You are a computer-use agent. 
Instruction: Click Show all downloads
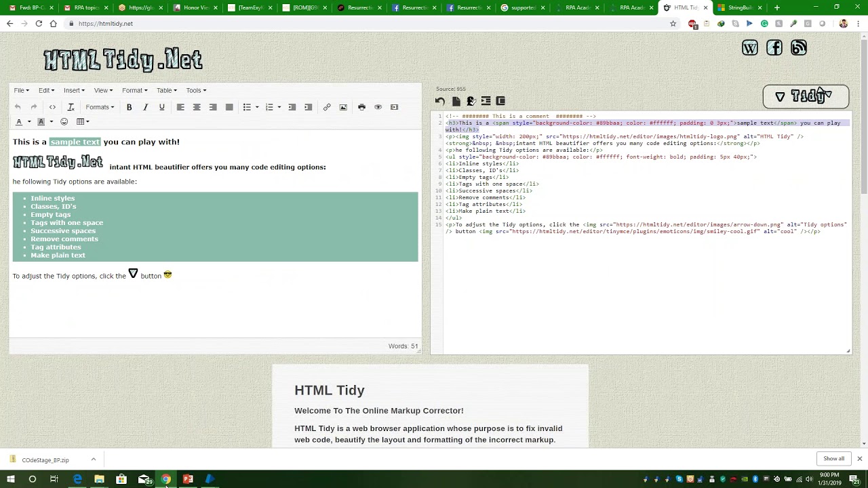[x=833, y=459]
